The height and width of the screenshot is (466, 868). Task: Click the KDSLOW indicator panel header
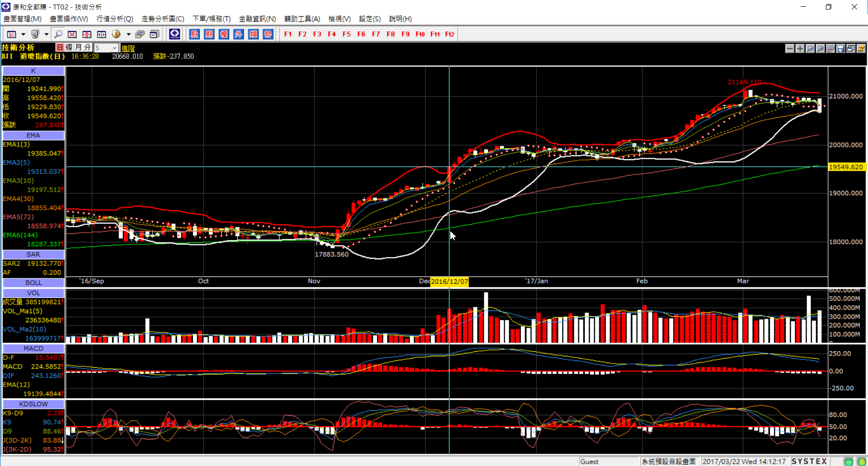(x=33, y=403)
